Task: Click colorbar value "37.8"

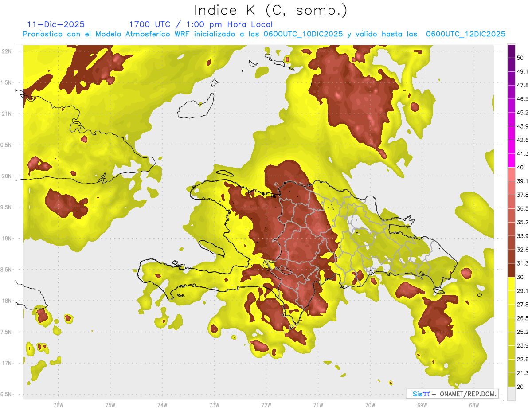Action: 523,195
